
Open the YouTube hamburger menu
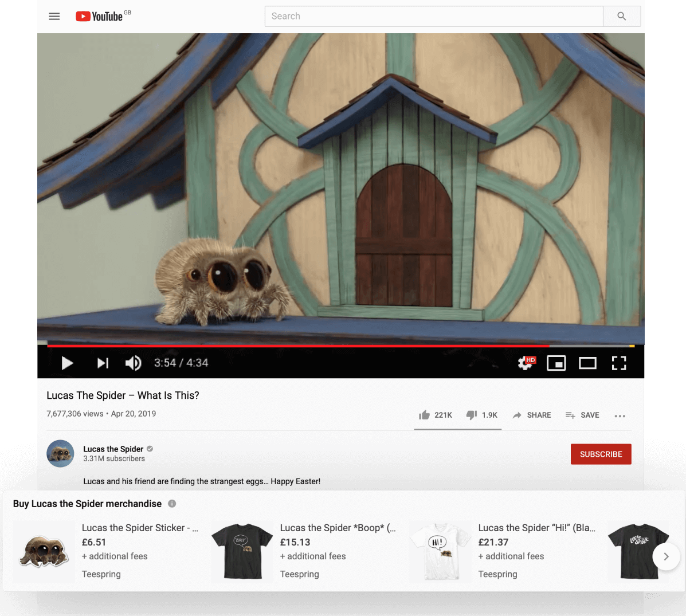(54, 16)
